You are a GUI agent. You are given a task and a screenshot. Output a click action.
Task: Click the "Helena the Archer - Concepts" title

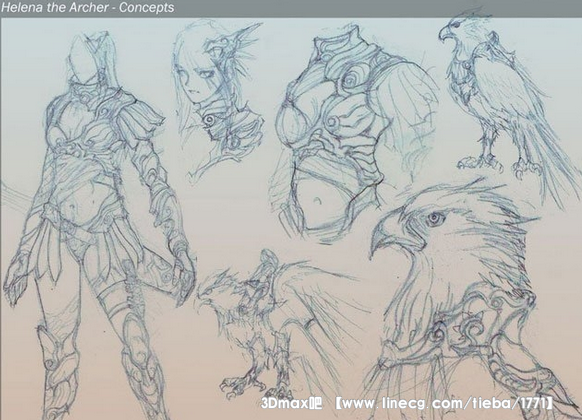88,8
